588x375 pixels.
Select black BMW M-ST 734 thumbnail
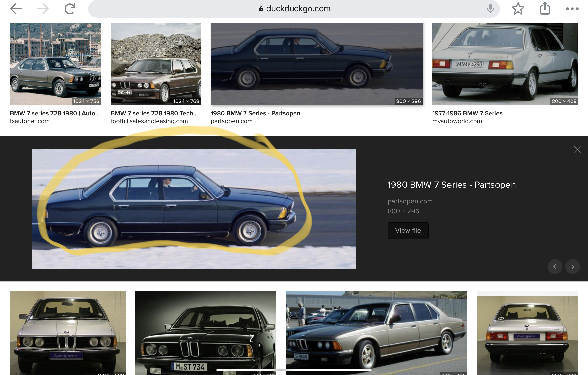click(x=206, y=333)
